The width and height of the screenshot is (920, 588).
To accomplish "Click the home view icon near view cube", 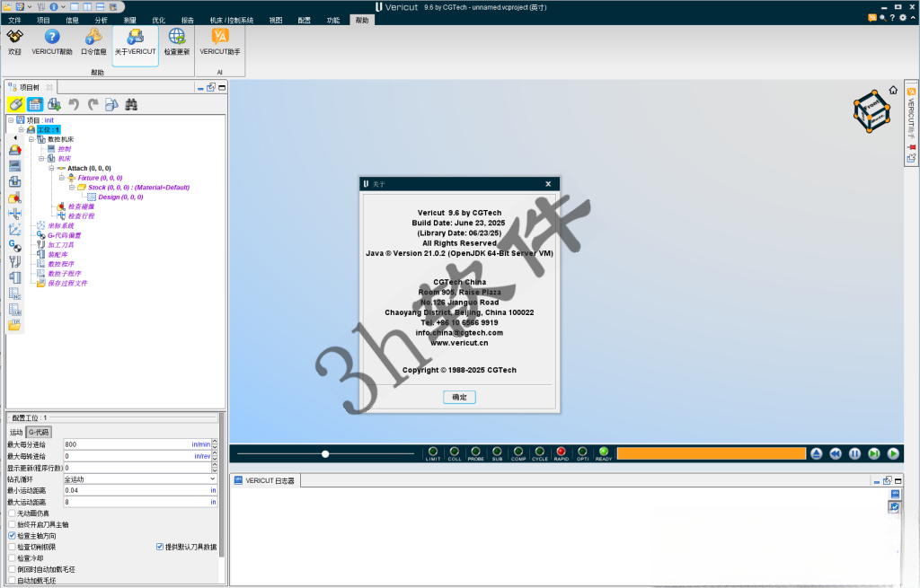I will (893, 90).
